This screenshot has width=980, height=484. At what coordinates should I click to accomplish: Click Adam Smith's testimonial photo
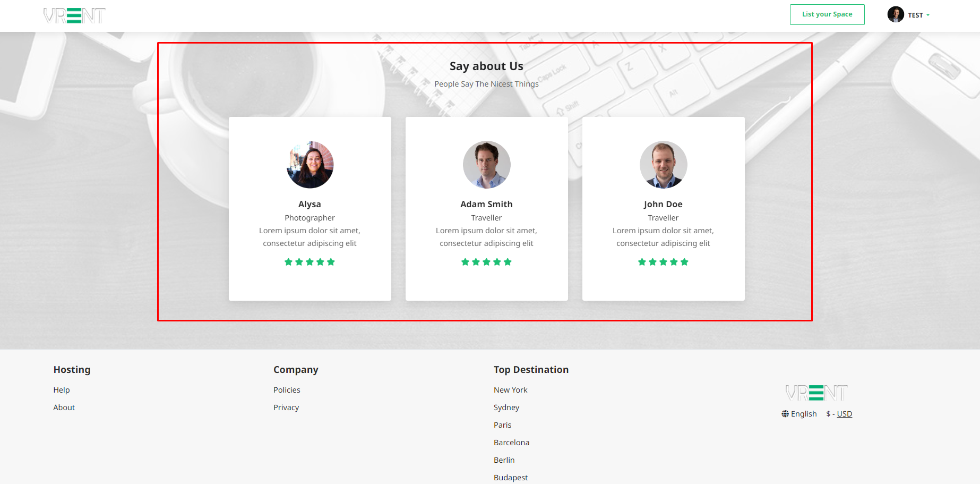point(486,165)
